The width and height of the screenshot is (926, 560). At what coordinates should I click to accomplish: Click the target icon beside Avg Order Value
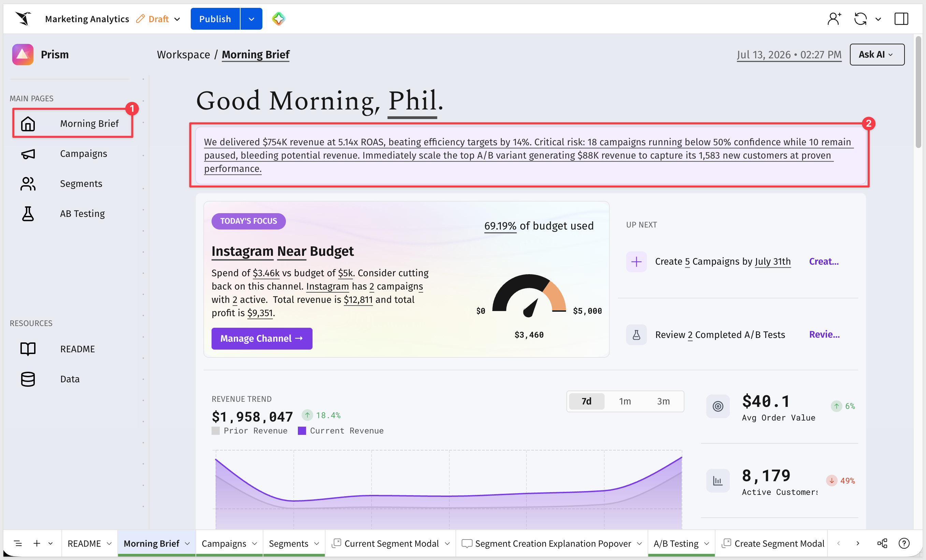click(x=718, y=406)
